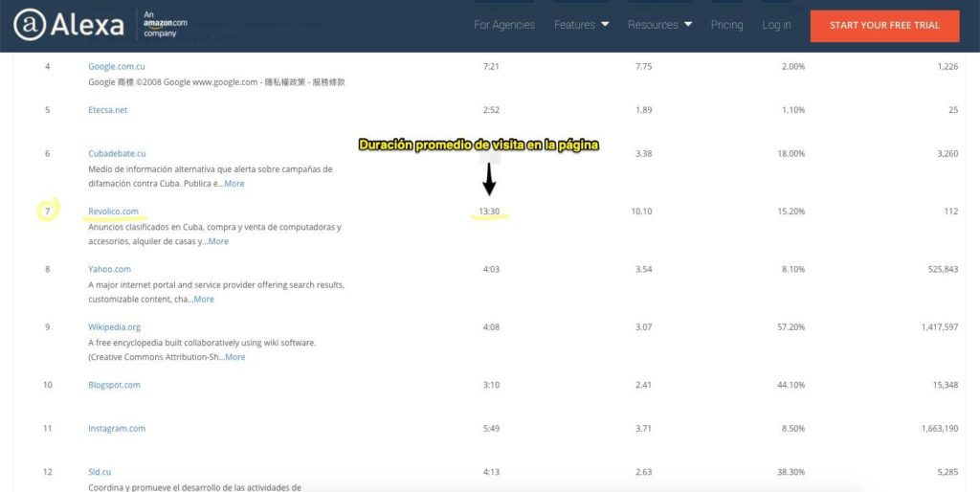Select rank number 10 for Blogspot.com

[x=48, y=385]
